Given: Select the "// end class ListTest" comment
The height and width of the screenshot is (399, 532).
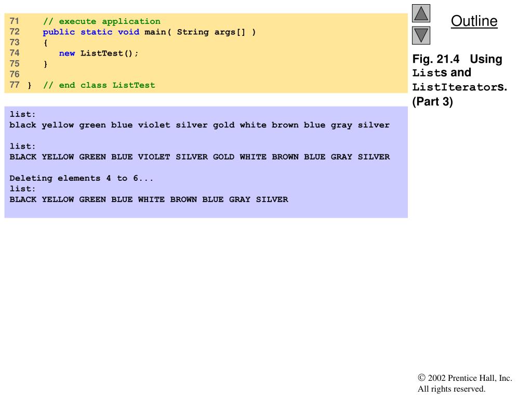Looking at the screenshot, I should [x=99, y=85].
